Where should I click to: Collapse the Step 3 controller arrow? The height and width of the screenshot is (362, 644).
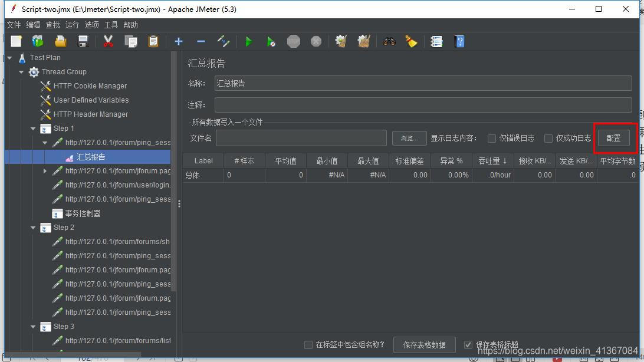tap(33, 327)
